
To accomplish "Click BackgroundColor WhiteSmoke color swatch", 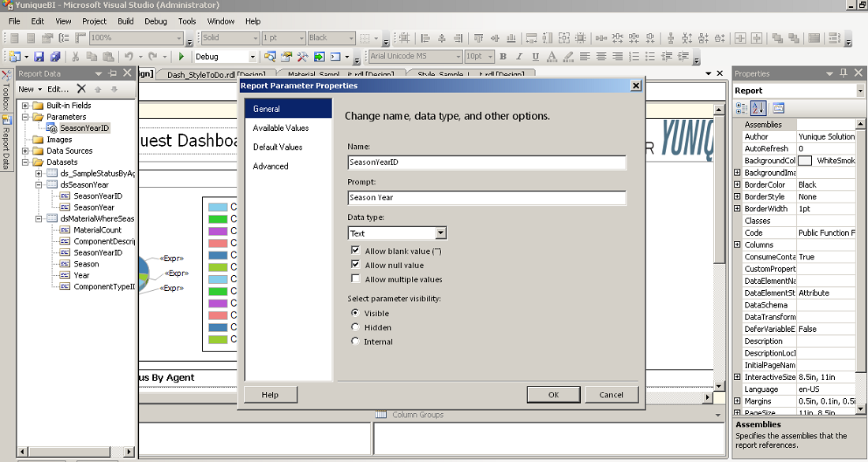I will 806,161.
